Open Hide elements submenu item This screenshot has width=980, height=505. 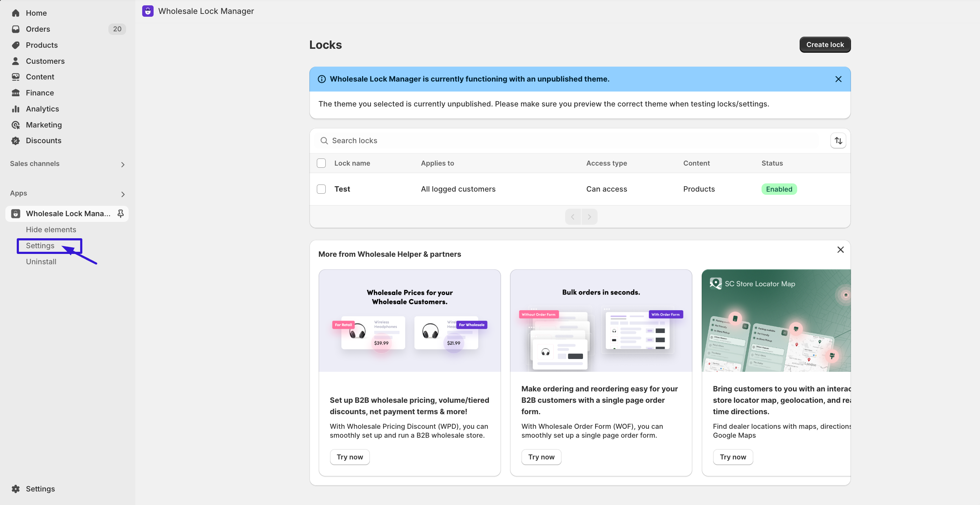51,230
